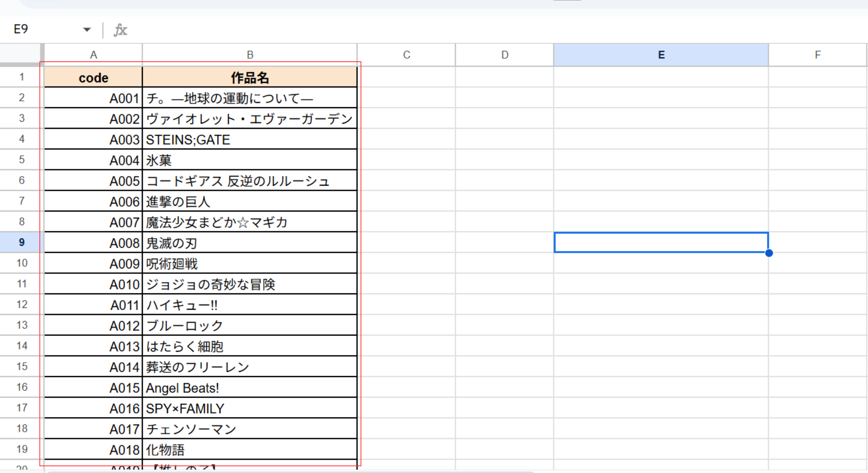Select cell 'ブルーロック'
Image resolution: width=868 pixels, height=473 pixels.
250,325
